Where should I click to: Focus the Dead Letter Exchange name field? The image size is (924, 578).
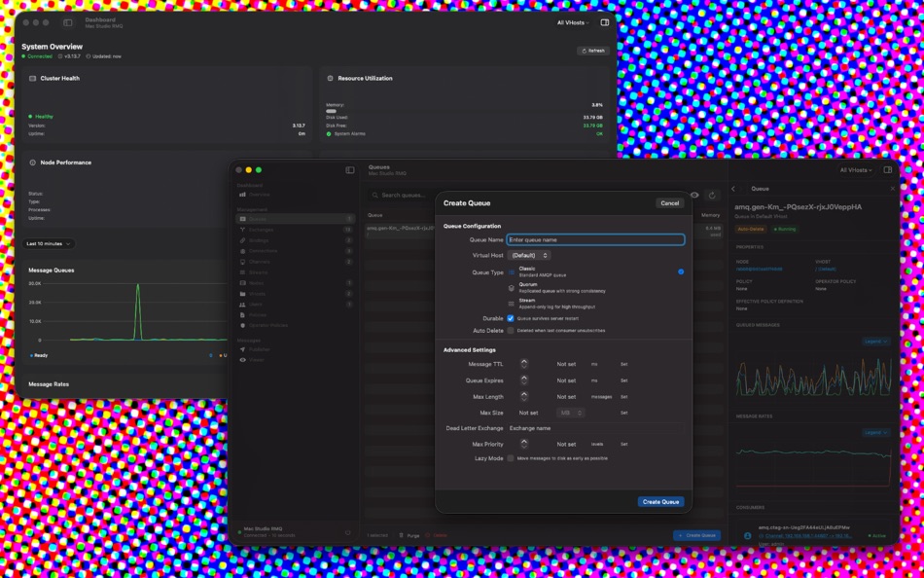(x=594, y=428)
